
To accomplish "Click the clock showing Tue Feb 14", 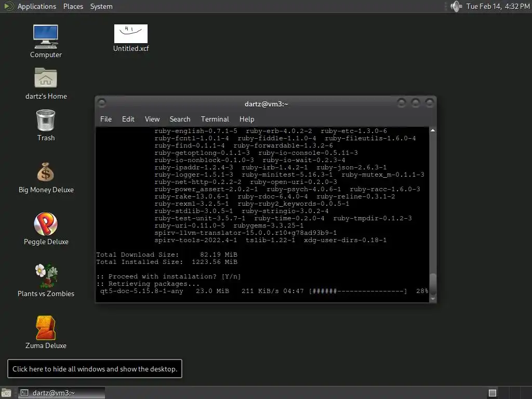I will tap(498, 6).
